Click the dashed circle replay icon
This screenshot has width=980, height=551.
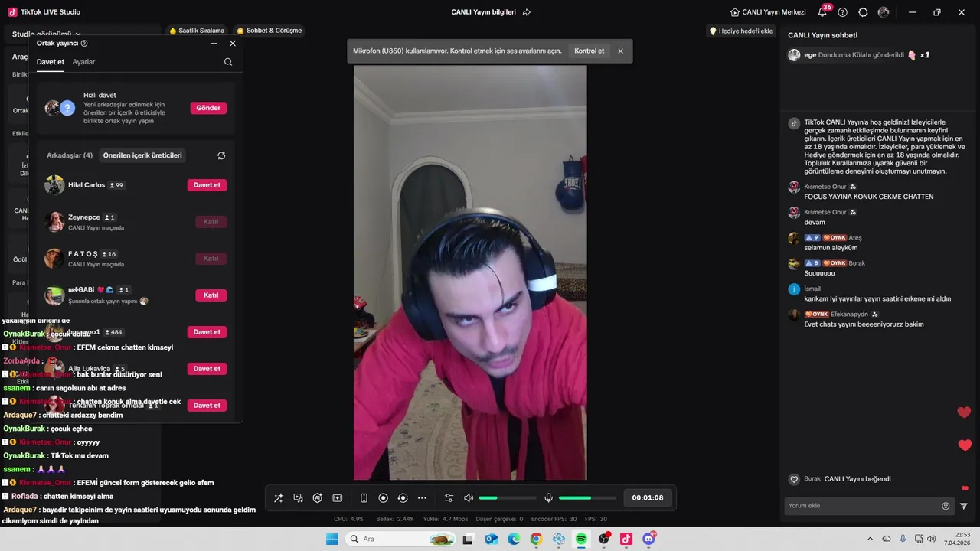coord(403,498)
